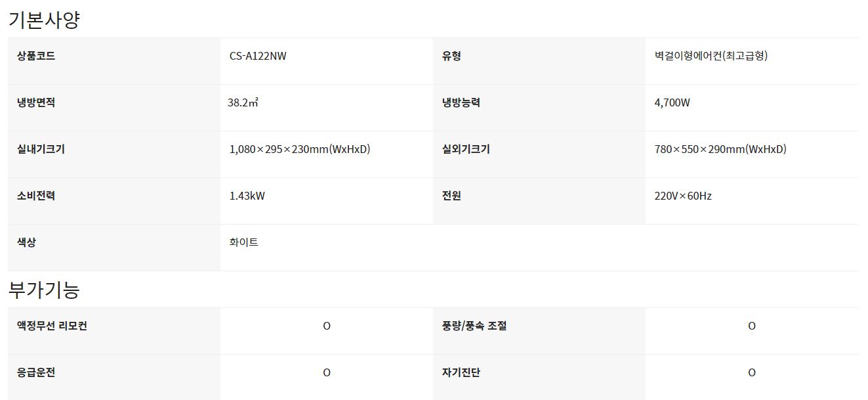Click the 상품코드 label cell

click(36, 56)
